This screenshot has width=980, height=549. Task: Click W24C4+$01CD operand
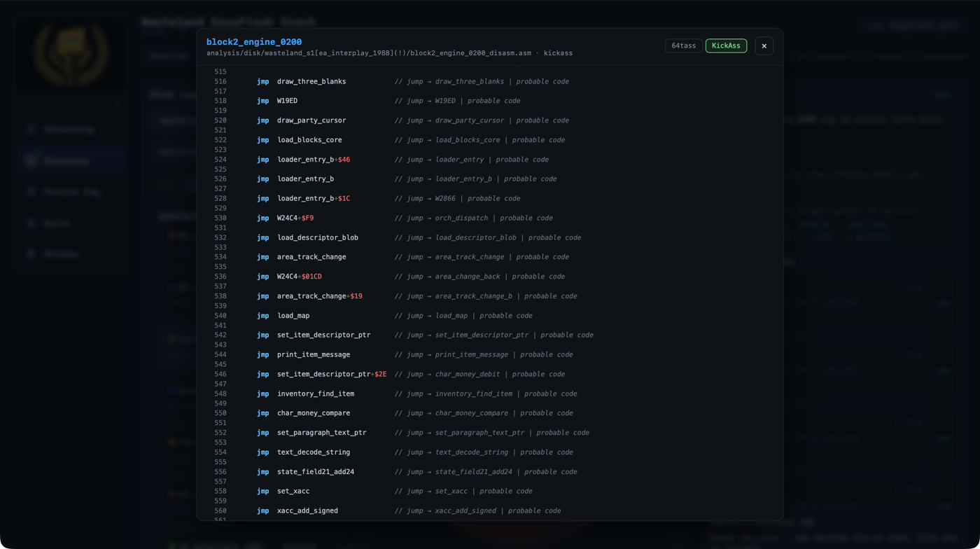click(x=300, y=277)
